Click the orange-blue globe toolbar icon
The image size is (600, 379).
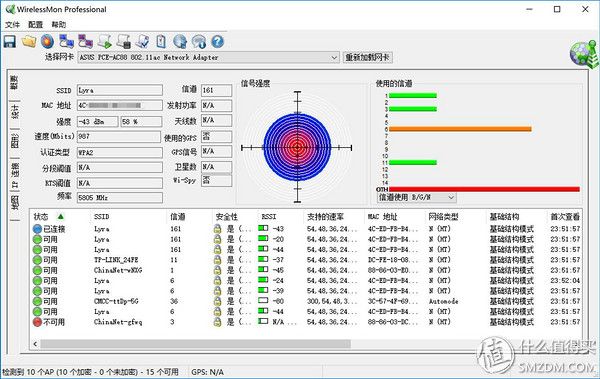[x=47, y=41]
